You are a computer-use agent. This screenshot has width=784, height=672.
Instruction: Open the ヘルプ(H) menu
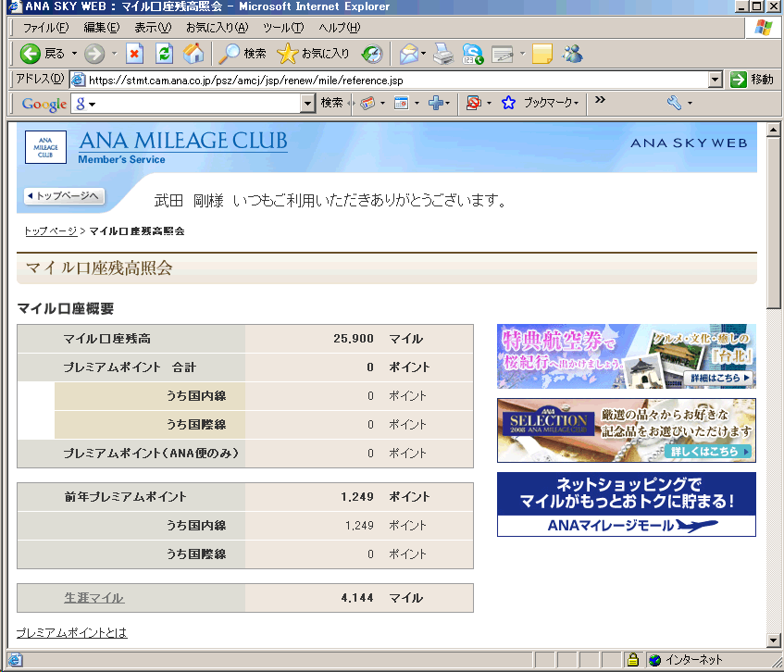point(339,28)
